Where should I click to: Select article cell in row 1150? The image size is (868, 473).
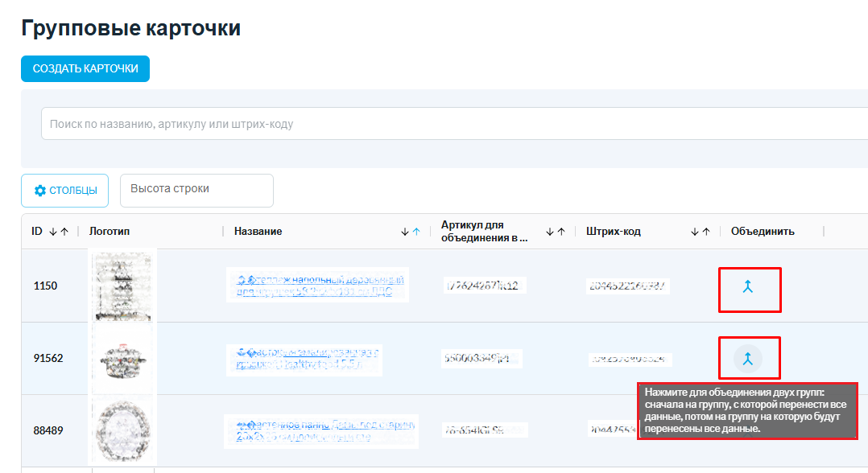[x=483, y=286]
